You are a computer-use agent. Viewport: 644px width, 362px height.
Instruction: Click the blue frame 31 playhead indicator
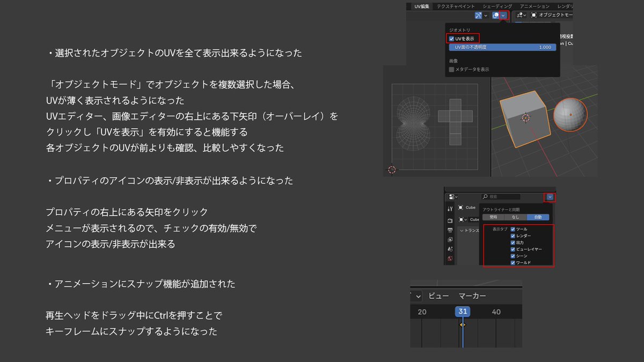(x=463, y=312)
